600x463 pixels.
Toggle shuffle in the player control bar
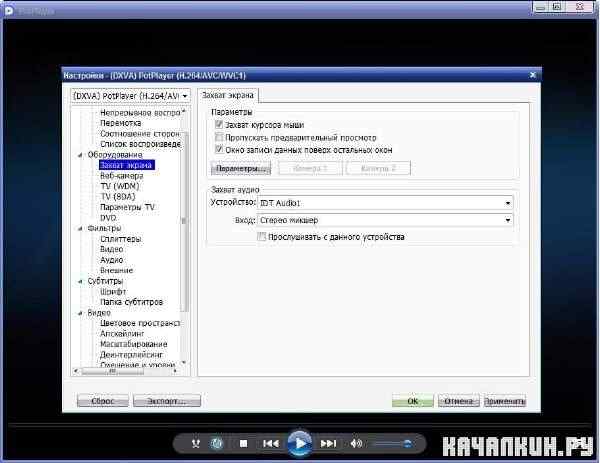click(x=196, y=443)
